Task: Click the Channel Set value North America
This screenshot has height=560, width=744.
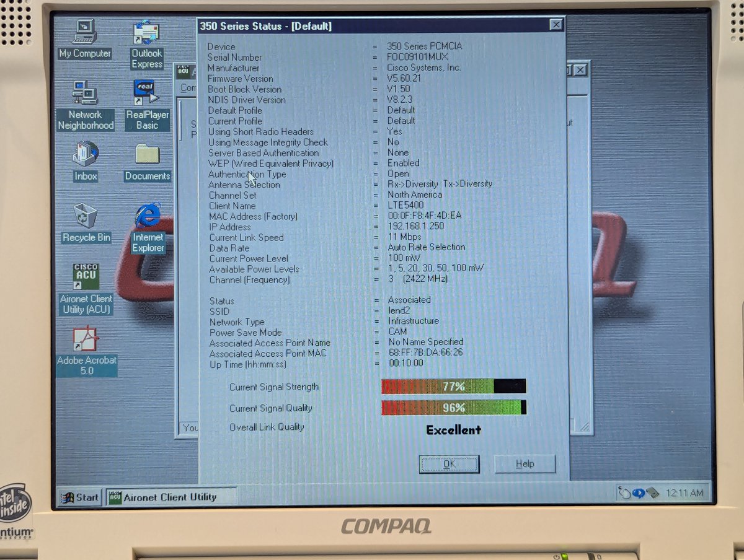Action: [x=415, y=195]
